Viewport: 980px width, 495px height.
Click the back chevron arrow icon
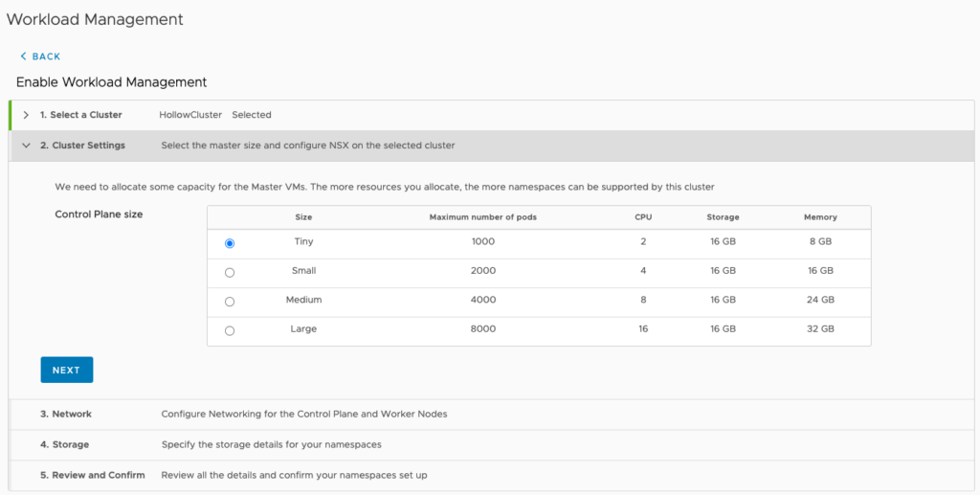point(23,56)
